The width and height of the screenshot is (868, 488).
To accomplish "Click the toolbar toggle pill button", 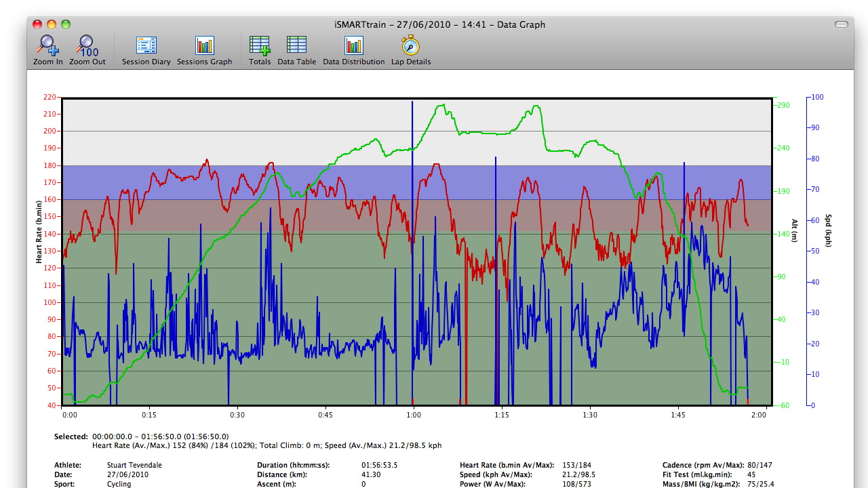I will pyautogui.click(x=842, y=24).
